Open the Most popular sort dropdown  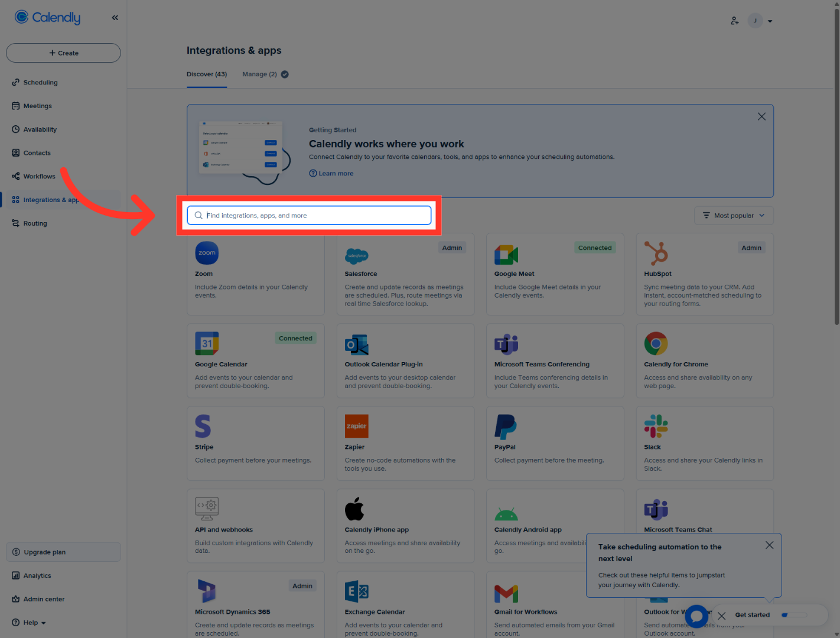coord(734,216)
